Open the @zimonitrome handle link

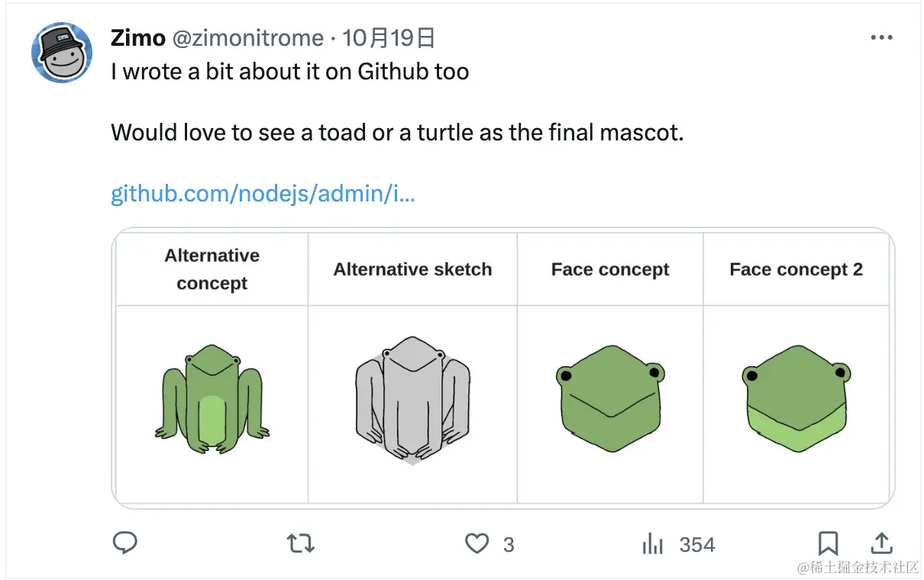(x=249, y=37)
